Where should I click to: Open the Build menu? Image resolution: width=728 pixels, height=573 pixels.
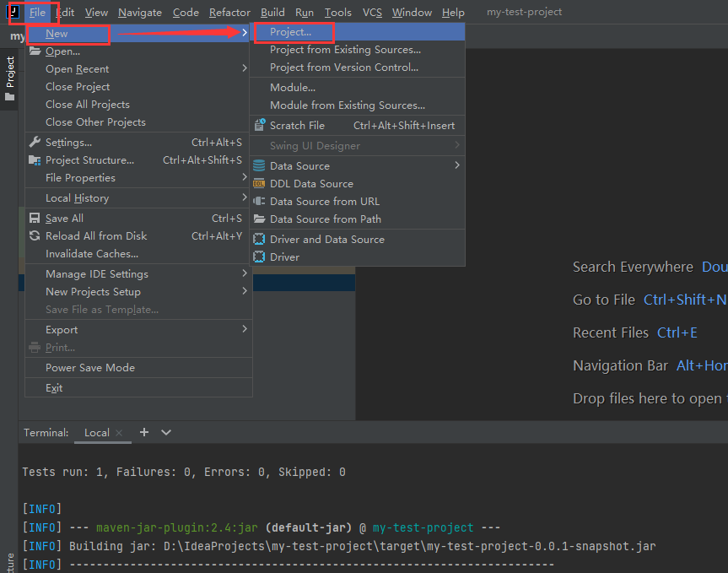coord(272,12)
